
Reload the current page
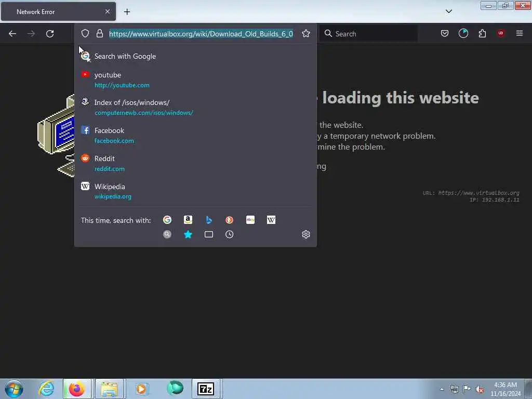pos(50,34)
